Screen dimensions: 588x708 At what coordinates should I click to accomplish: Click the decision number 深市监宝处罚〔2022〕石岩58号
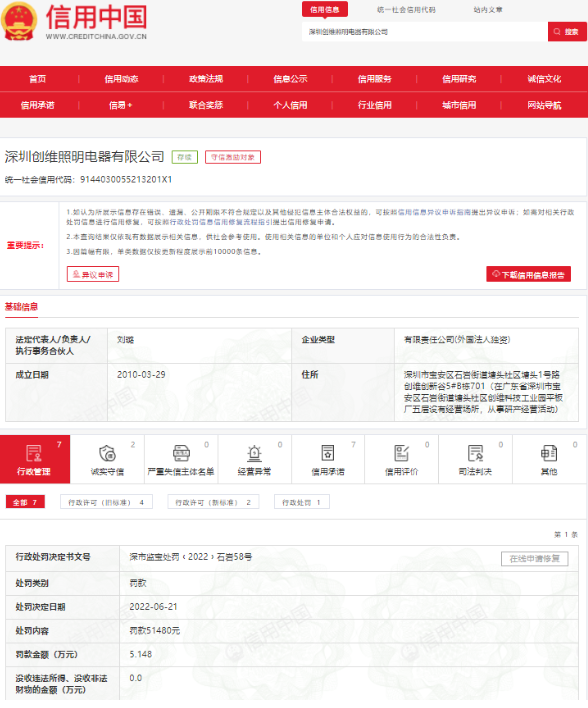pos(191,557)
